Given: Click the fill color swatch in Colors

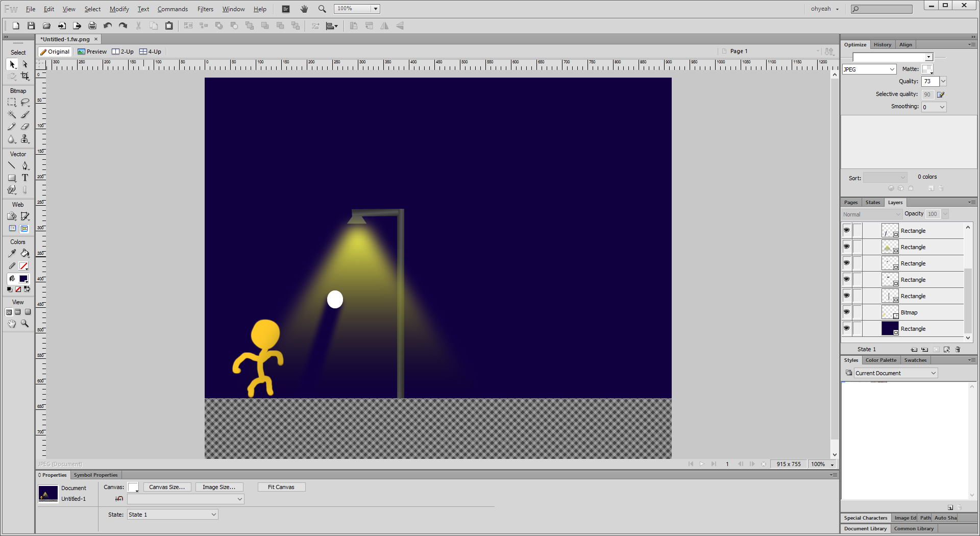Looking at the screenshot, I should point(23,279).
